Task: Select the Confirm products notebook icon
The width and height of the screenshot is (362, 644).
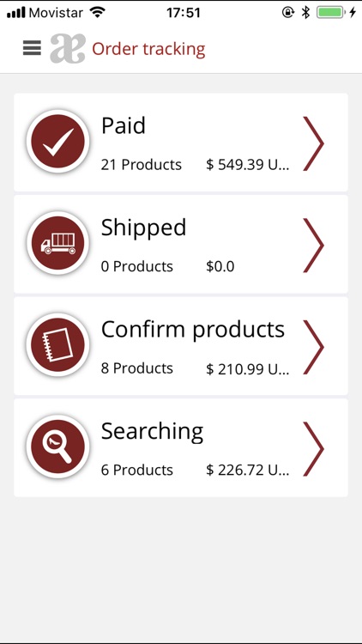Action: [x=57, y=345]
